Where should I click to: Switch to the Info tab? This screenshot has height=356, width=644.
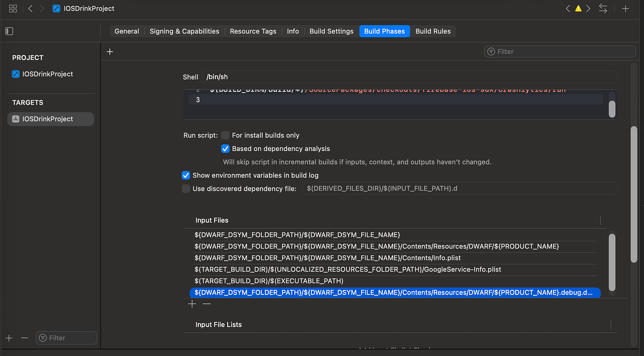pyautogui.click(x=293, y=31)
